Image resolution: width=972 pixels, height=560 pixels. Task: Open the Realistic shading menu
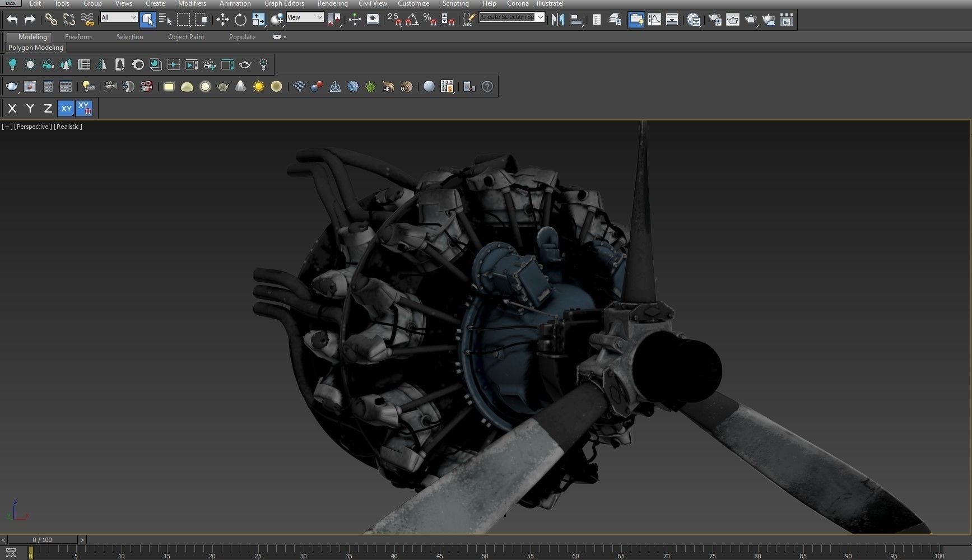point(68,127)
